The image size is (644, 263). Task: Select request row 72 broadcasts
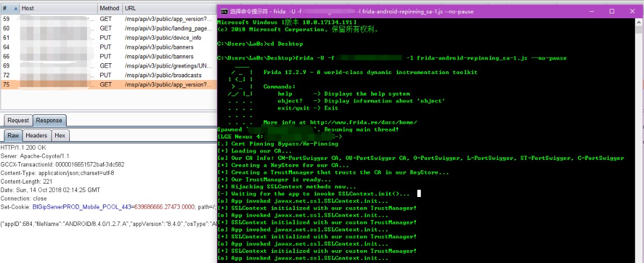[108, 75]
